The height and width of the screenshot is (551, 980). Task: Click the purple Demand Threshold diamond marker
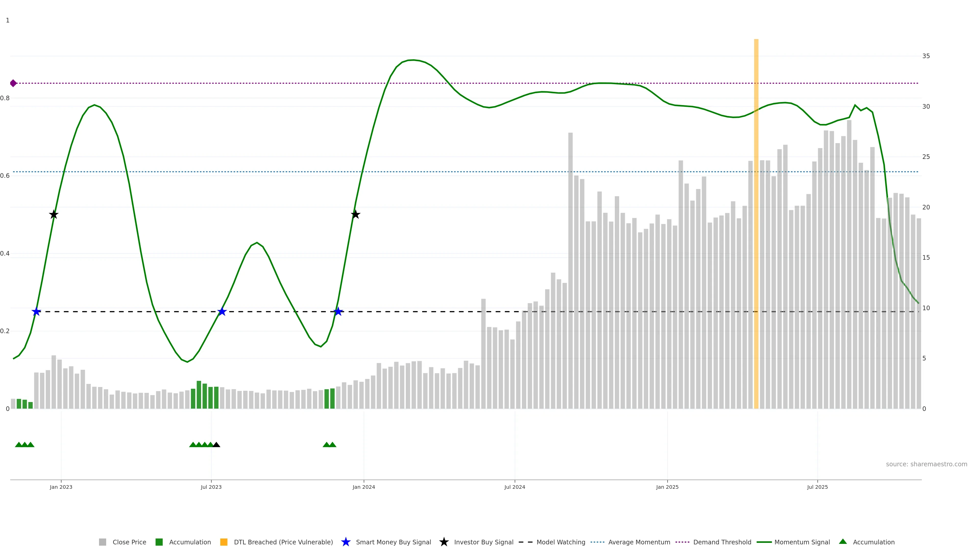(x=13, y=83)
